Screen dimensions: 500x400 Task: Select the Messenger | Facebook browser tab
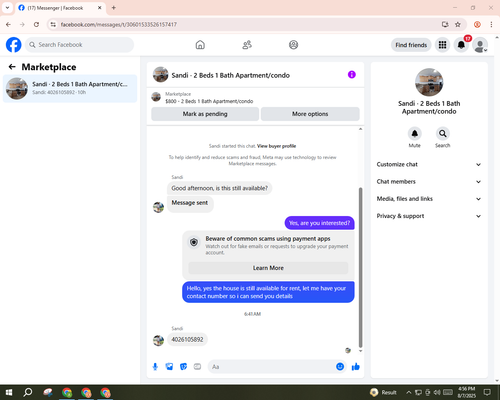pyautogui.click(x=60, y=8)
